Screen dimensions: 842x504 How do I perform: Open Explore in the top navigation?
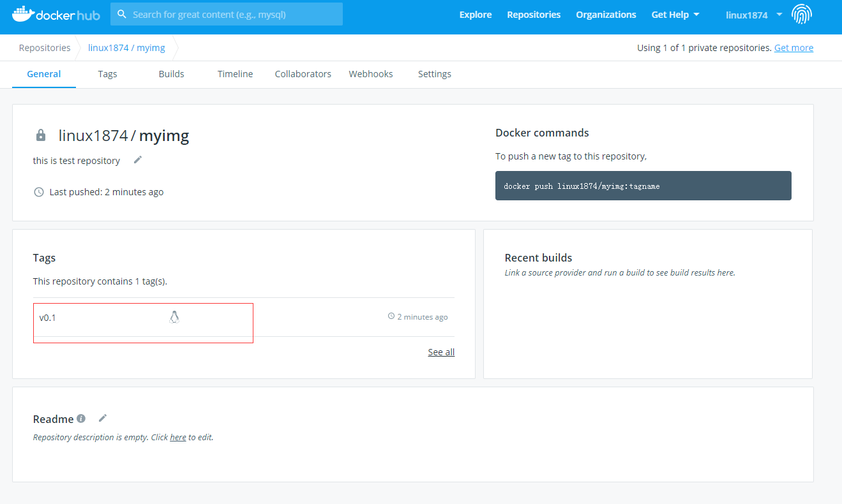point(476,15)
